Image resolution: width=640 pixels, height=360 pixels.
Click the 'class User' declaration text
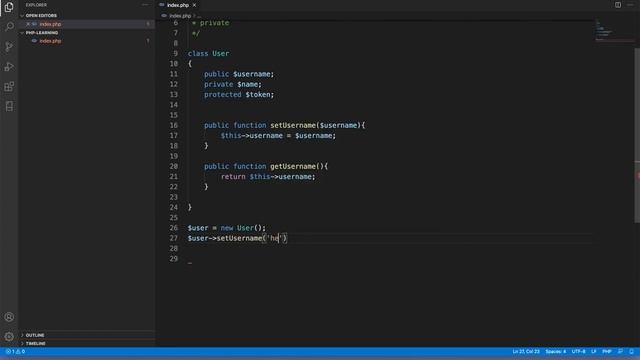tap(208, 53)
